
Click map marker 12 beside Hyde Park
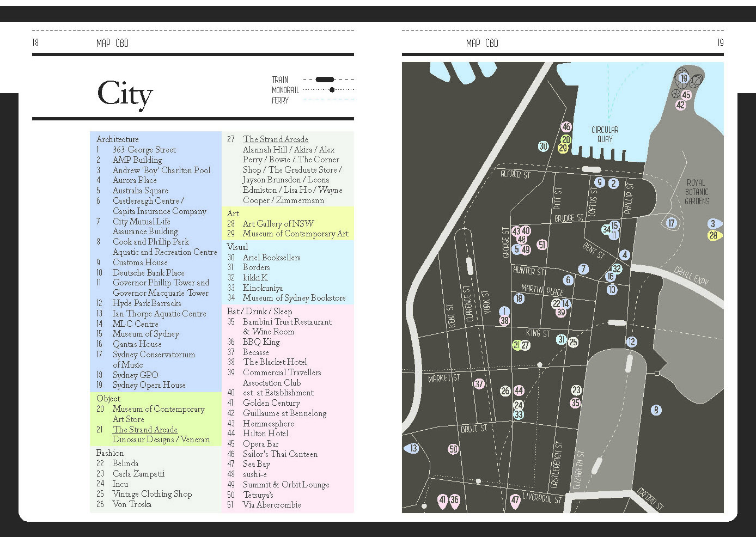coord(631,342)
